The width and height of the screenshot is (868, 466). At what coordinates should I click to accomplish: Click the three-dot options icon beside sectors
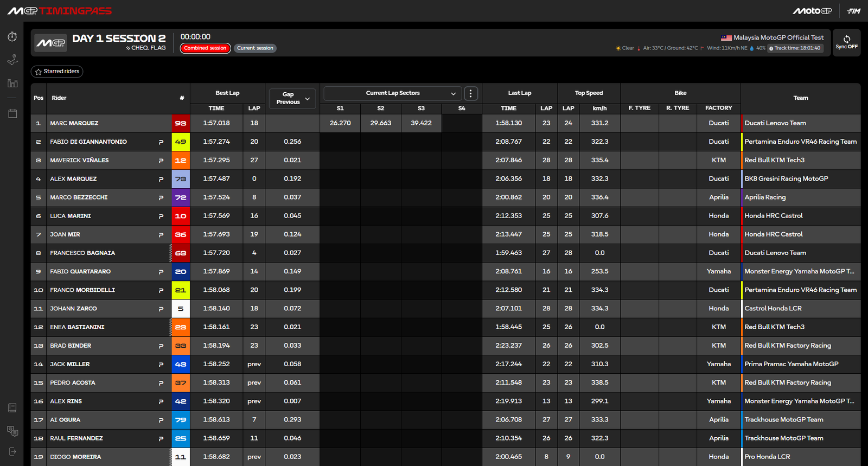coord(470,93)
